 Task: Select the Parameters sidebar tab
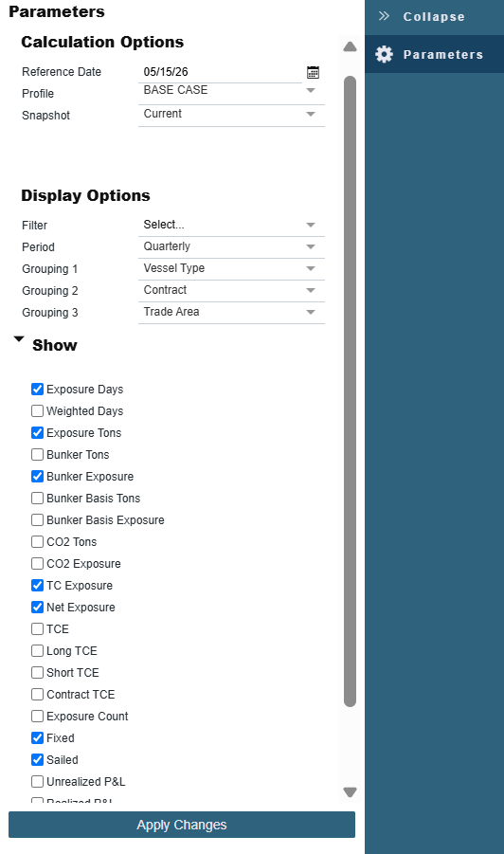click(x=434, y=54)
